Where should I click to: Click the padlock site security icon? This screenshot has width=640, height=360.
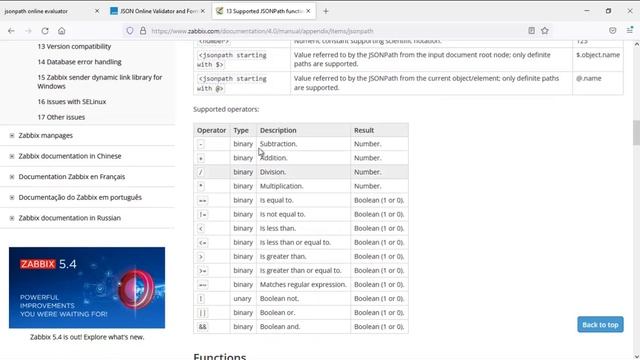143,31
